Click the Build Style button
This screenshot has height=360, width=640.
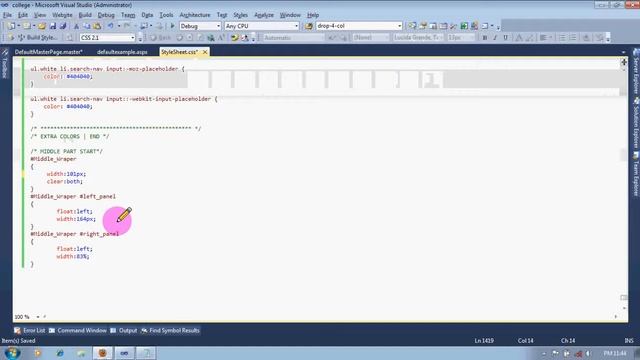pyautogui.click(x=37, y=38)
